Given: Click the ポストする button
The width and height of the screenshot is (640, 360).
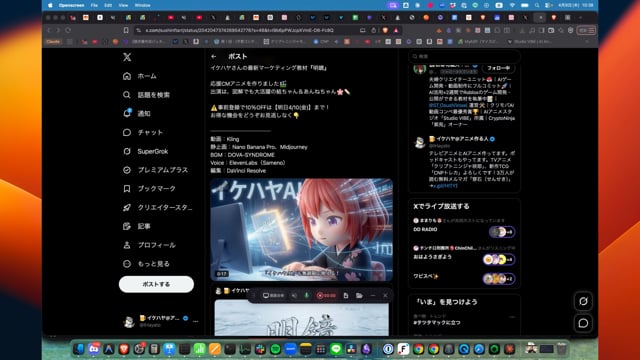Looking at the screenshot, I should coord(156,284).
